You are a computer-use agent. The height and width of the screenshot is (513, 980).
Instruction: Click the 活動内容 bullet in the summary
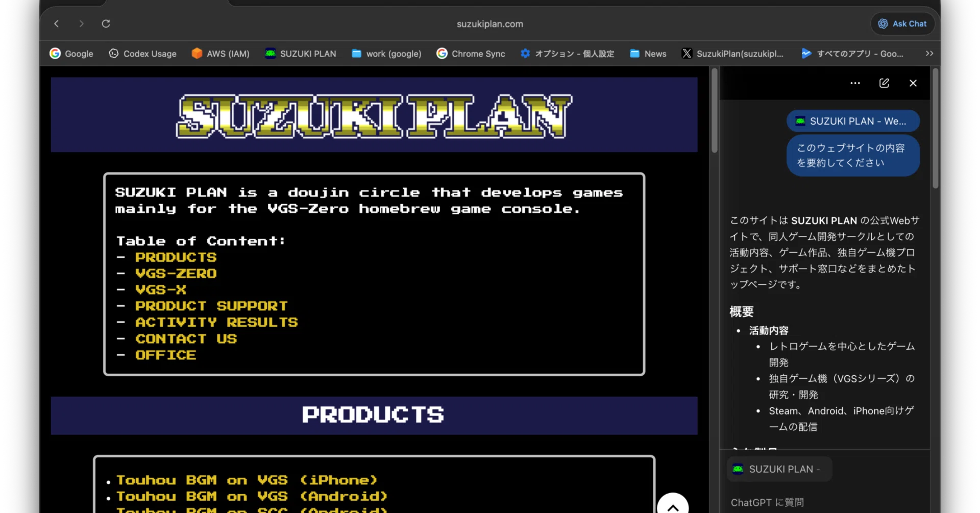tap(769, 331)
